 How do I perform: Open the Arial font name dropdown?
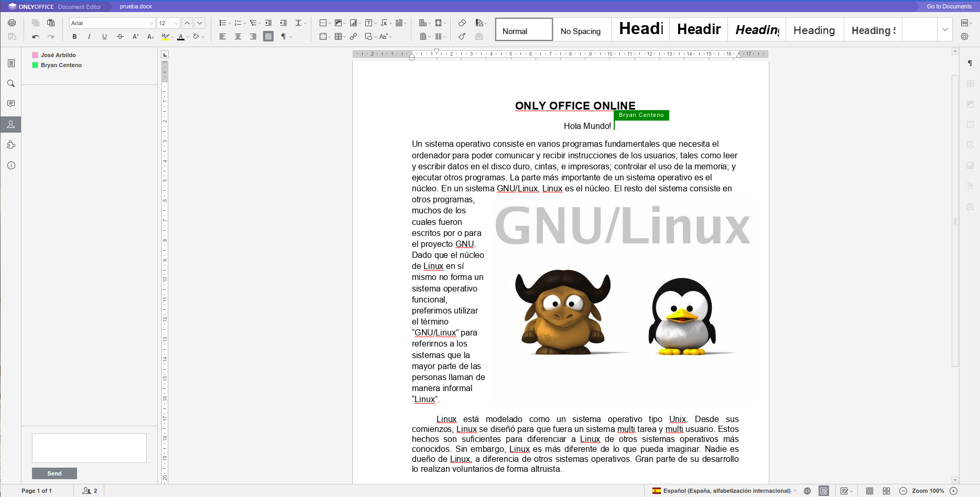(151, 23)
